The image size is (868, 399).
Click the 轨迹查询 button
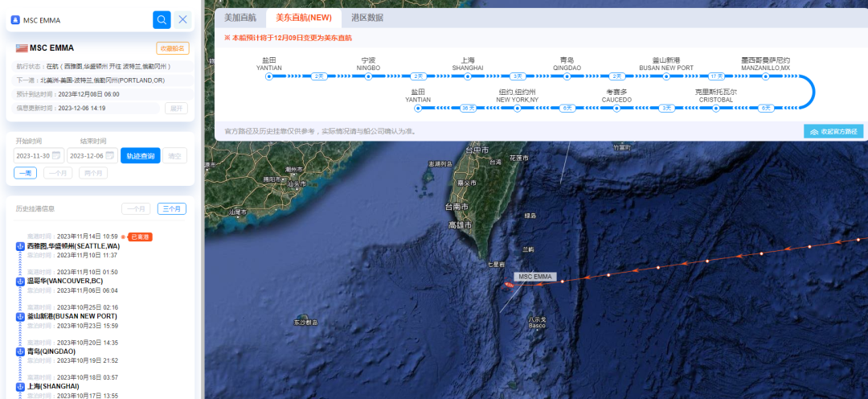point(141,156)
